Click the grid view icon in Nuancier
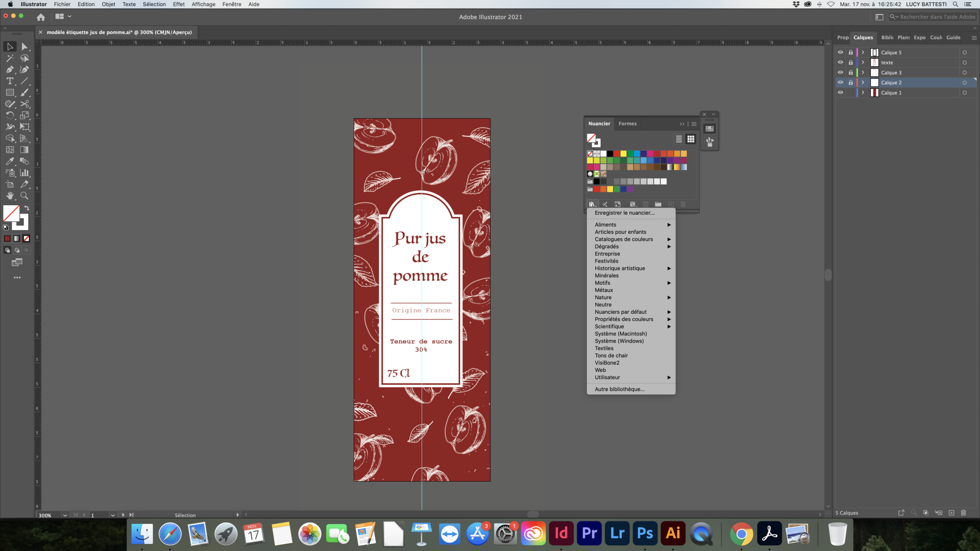 [691, 139]
